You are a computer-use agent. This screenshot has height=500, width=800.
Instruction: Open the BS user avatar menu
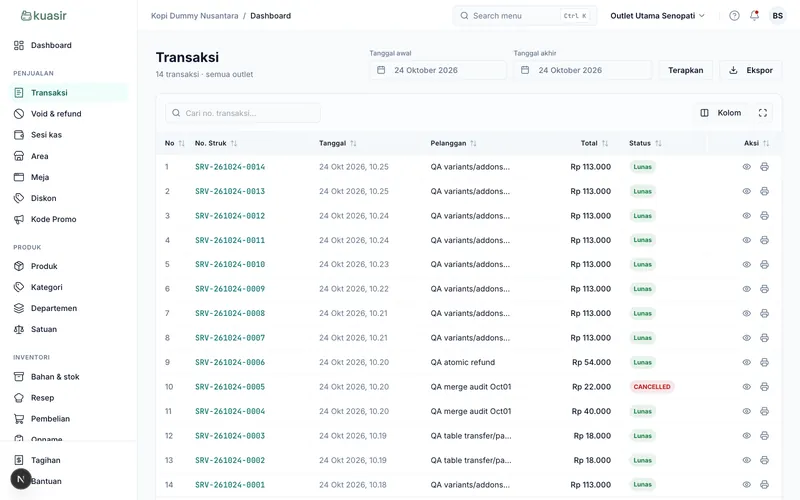778,16
